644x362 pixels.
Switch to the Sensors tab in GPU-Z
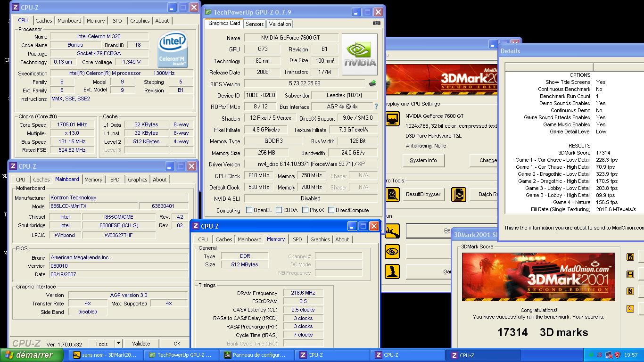pos(255,24)
